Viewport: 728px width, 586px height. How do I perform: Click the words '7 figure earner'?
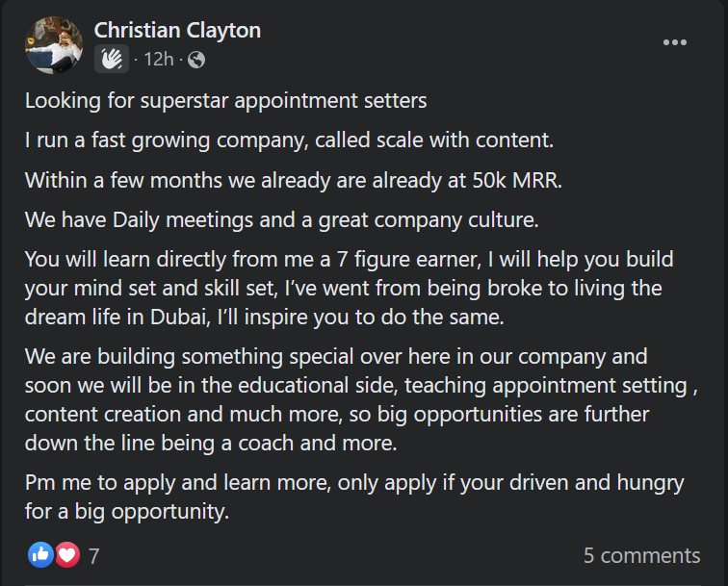click(409, 260)
